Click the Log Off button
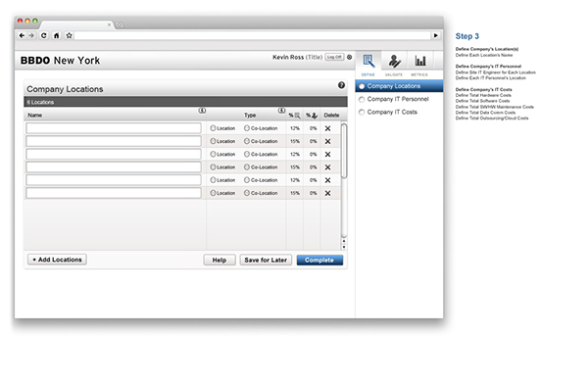This screenshot has width=588, height=380. tap(334, 57)
